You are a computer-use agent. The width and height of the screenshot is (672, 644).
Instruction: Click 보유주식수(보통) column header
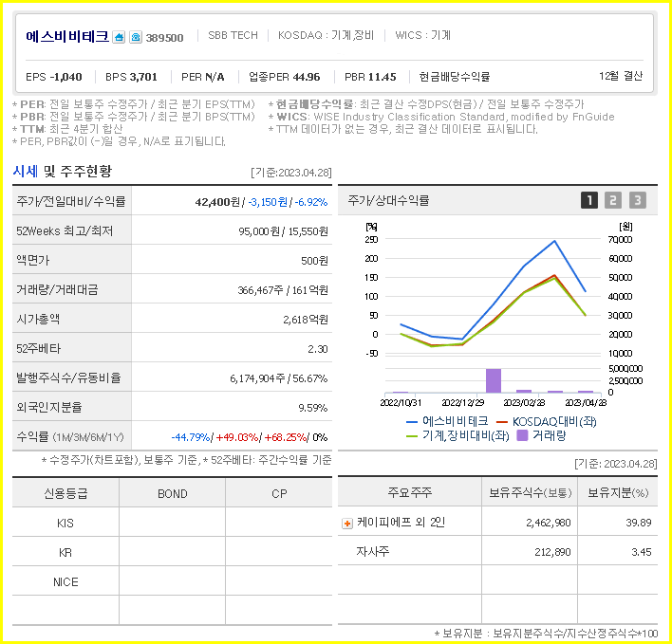click(x=531, y=492)
